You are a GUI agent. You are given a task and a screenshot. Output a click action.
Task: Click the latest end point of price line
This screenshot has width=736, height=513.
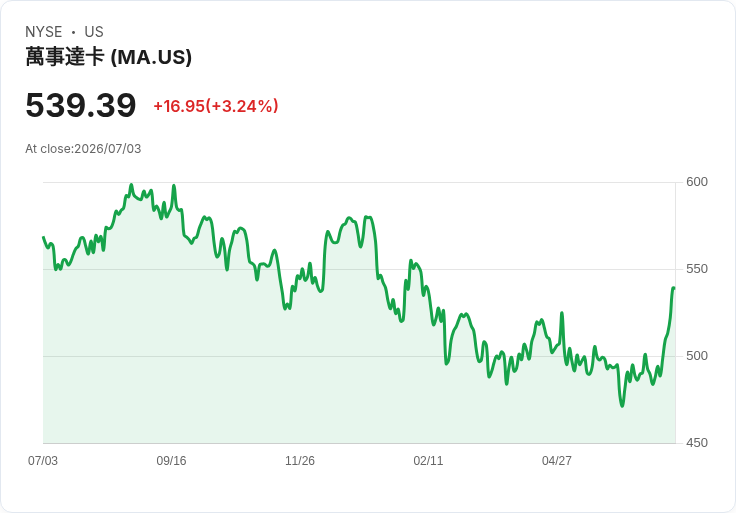click(x=674, y=288)
